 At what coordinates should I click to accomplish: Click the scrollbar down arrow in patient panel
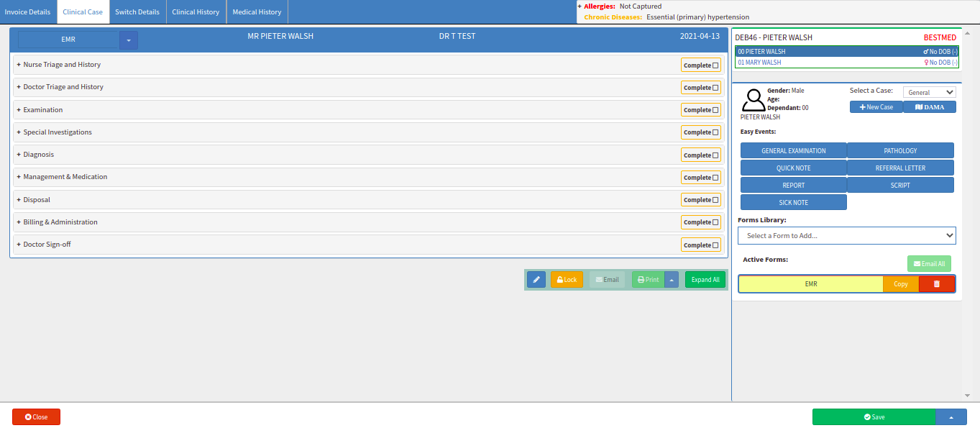point(967,395)
